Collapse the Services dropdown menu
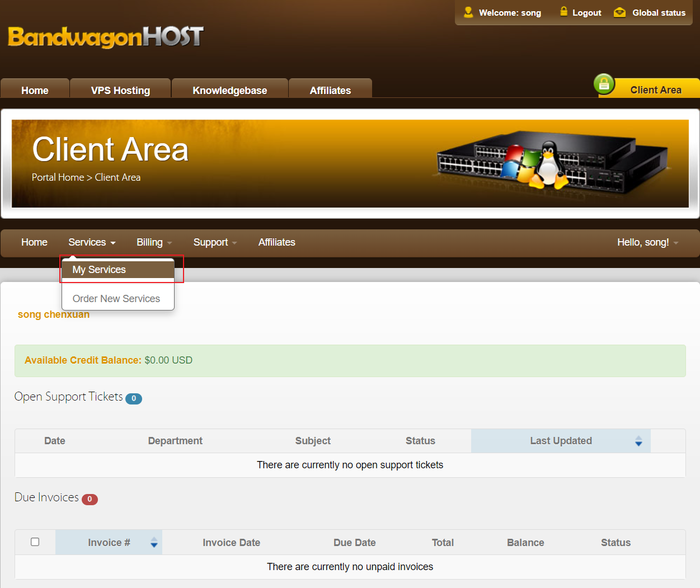 pos(92,242)
